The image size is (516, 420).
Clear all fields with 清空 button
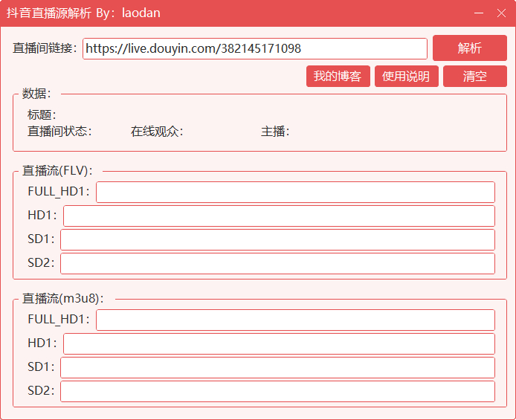(475, 77)
